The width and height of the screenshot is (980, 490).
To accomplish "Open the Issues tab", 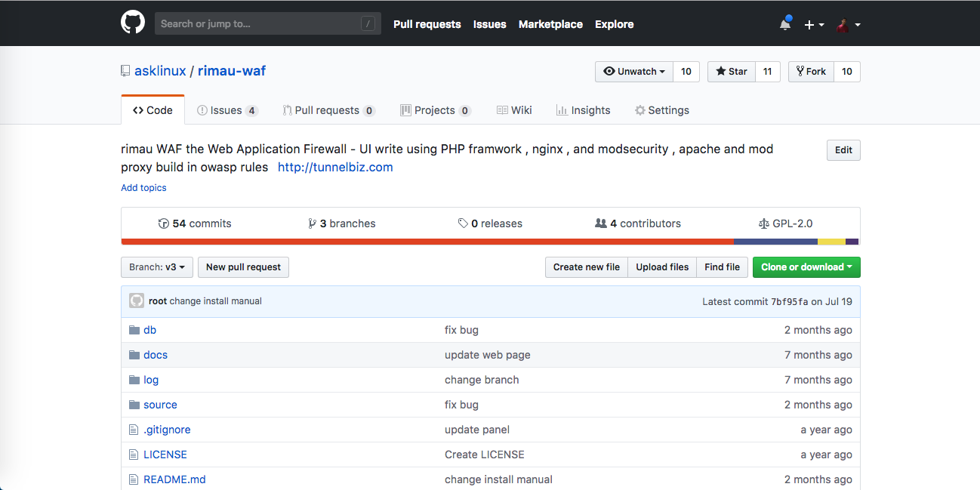I will pos(227,110).
